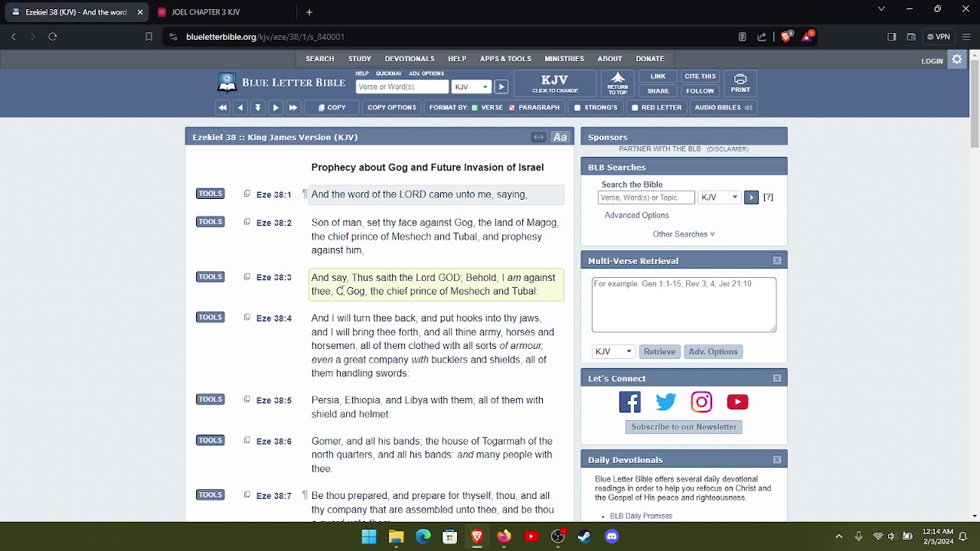Open the quick navigation down-arrow button
This screenshot has height=551, width=980.
[x=258, y=108]
